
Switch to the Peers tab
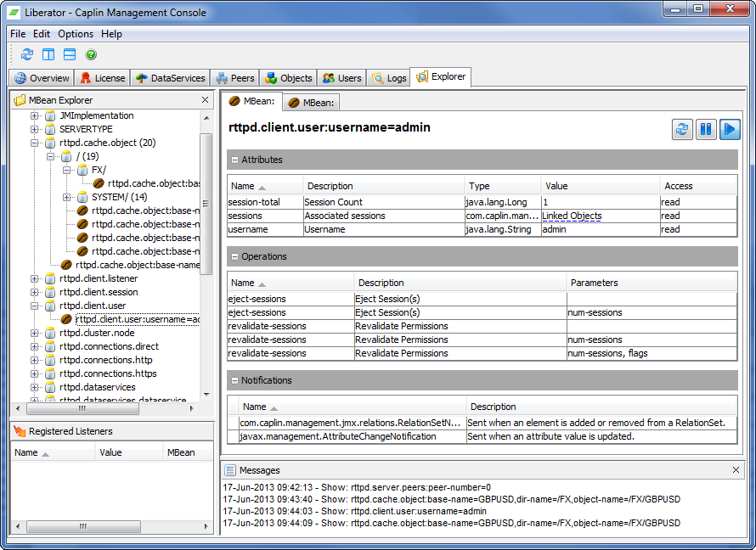(235, 78)
